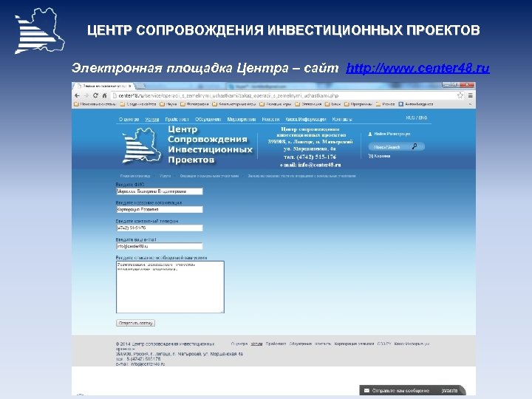Click the Войти Регистрация link
The image size is (532, 399).
(392, 134)
